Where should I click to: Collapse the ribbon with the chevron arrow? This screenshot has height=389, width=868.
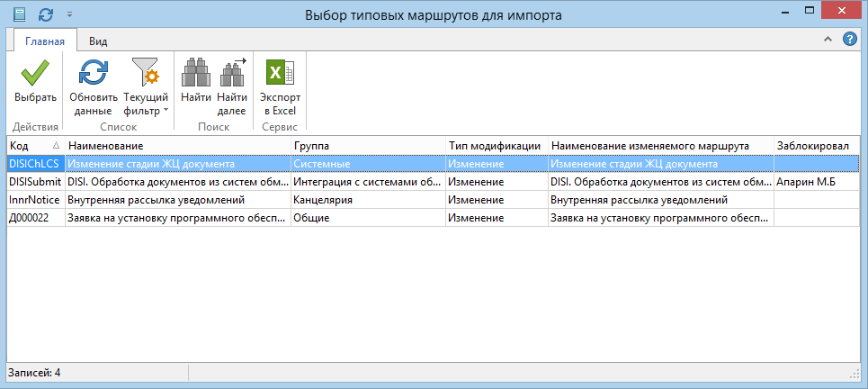pos(828,41)
